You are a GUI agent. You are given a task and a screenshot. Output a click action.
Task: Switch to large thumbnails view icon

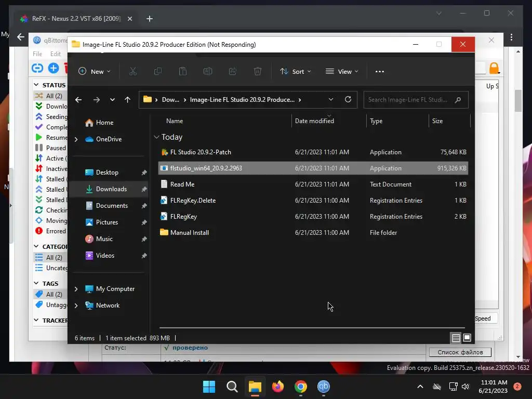point(467,338)
